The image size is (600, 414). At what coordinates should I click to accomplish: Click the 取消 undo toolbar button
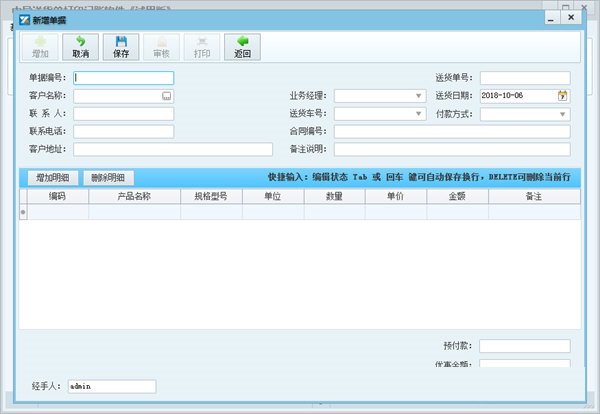pos(80,47)
